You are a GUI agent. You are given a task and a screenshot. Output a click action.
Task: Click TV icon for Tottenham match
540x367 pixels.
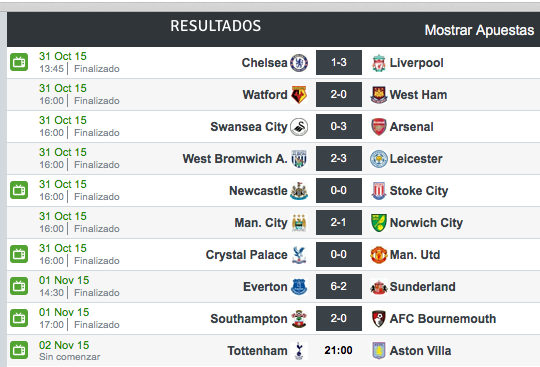pos(19,350)
